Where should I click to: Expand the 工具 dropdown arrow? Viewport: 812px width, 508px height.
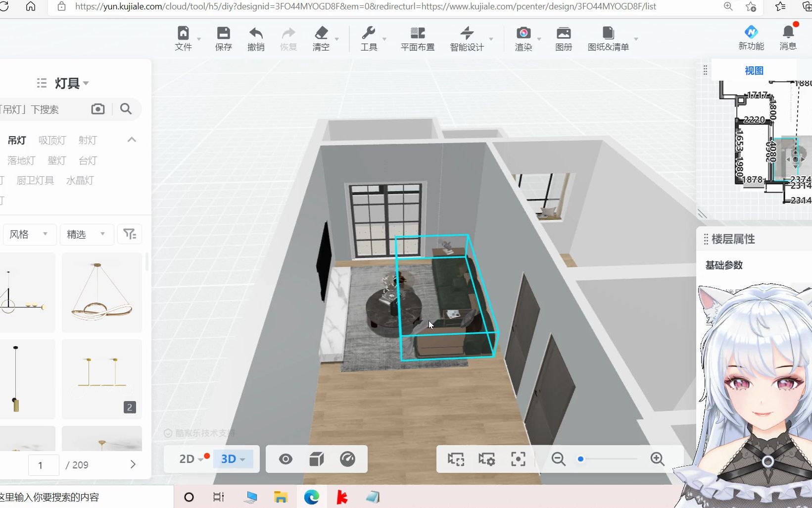click(x=384, y=39)
